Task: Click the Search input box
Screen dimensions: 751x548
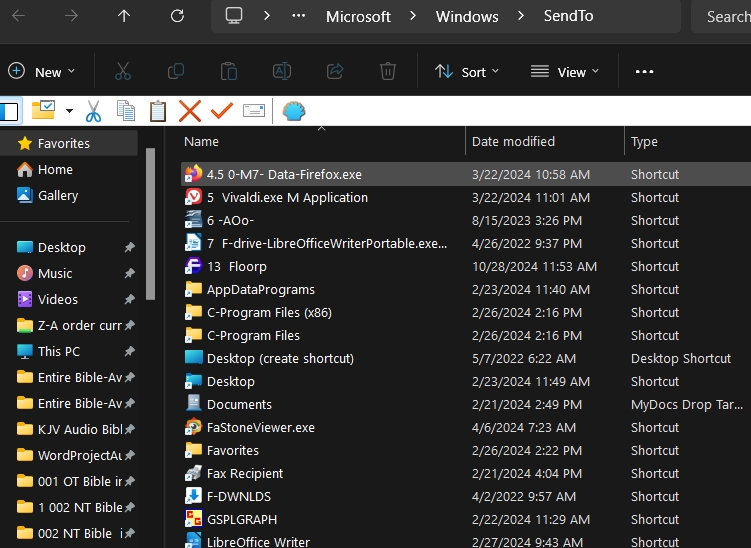Action: (x=721, y=16)
